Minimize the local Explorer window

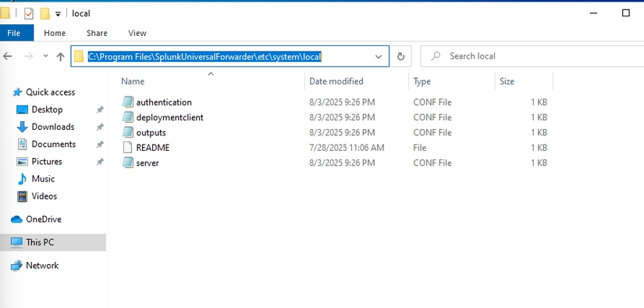(593, 13)
